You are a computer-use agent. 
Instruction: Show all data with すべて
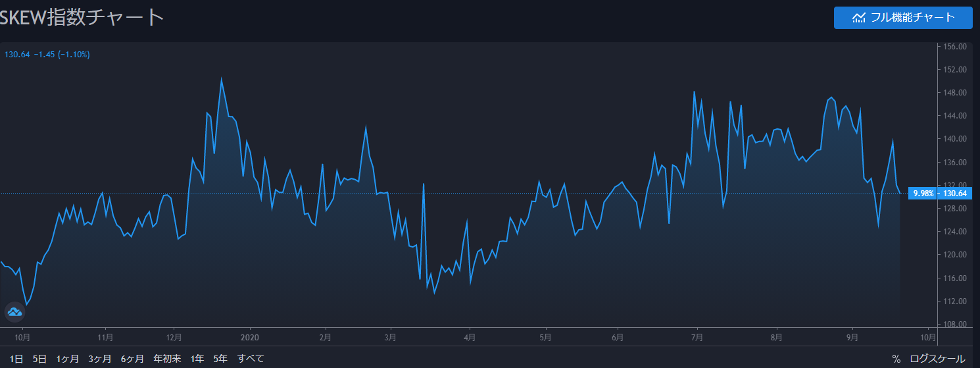point(251,359)
